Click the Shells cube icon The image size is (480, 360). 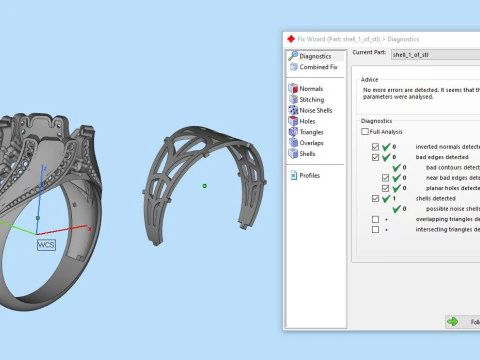(x=293, y=153)
